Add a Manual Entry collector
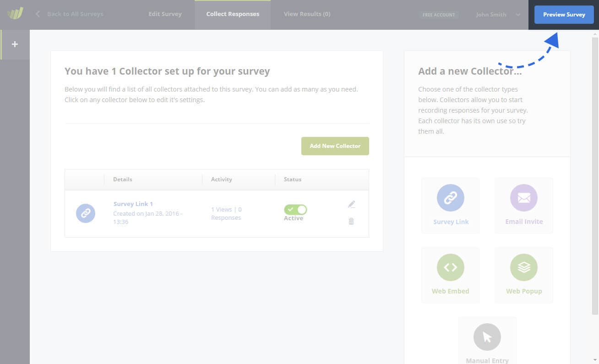The width and height of the screenshot is (599, 364). click(x=487, y=341)
